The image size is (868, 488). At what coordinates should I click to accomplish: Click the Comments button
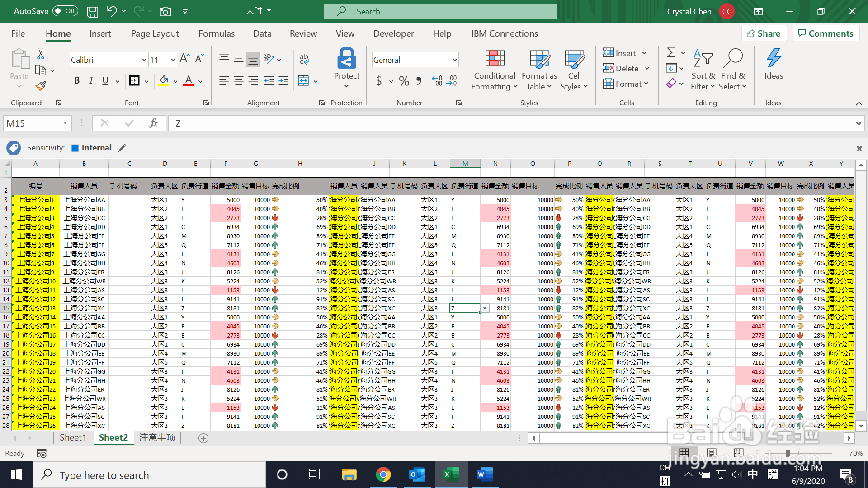point(826,33)
